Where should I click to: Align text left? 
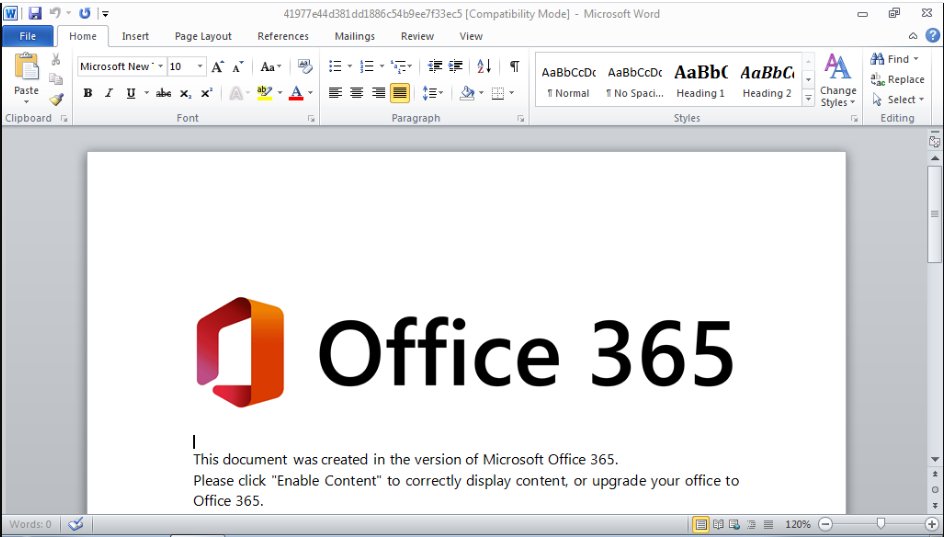click(335, 93)
